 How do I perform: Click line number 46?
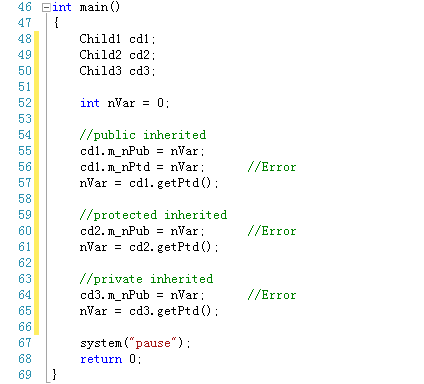25,7
